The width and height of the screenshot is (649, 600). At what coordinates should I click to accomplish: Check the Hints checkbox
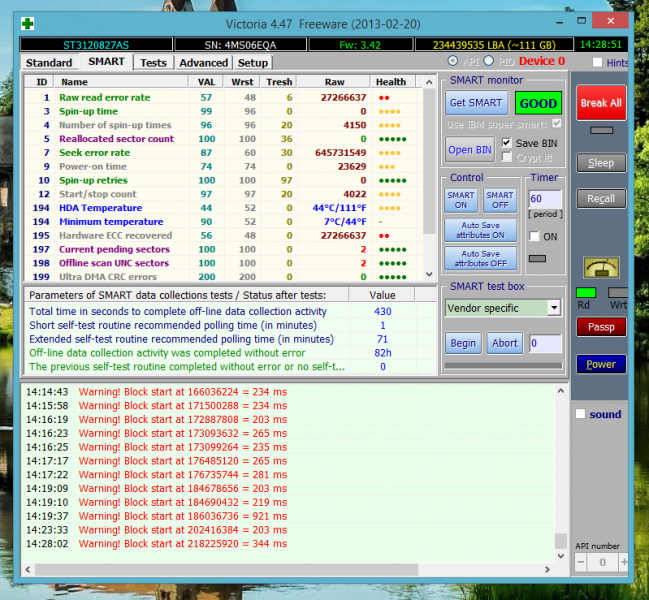(597, 63)
